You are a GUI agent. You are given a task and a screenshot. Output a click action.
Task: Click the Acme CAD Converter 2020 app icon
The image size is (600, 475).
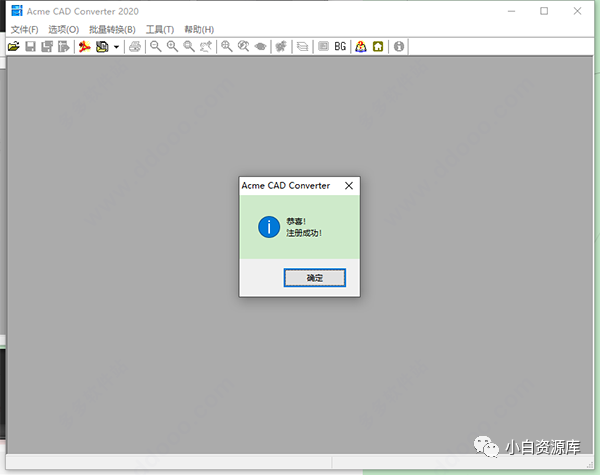pos(16,11)
